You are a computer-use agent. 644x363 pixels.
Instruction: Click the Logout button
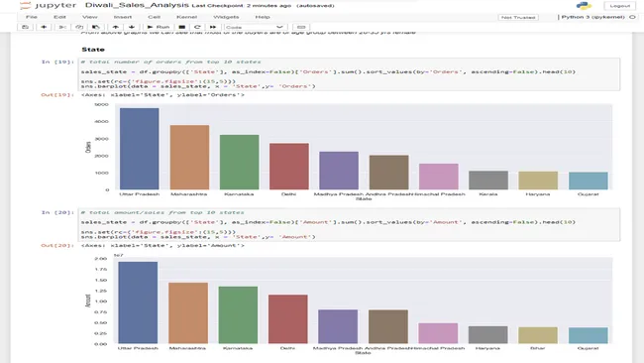tap(620, 6)
